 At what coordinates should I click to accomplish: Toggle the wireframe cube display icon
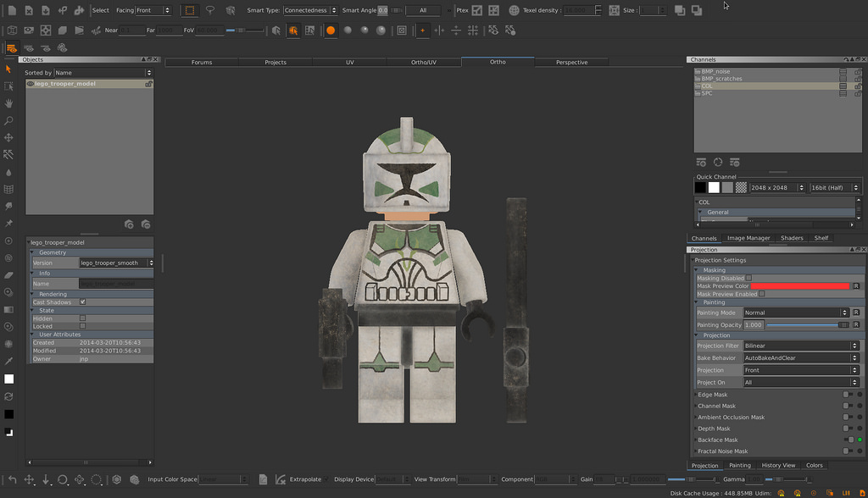[x=12, y=30]
